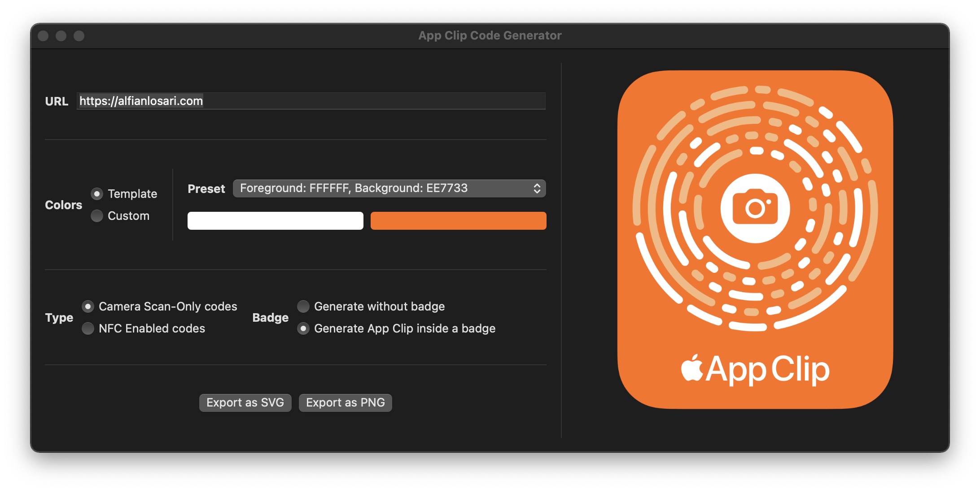Click the zoom window button
The height and width of the screenshot is (490, 980).
click(x=79, y=36)
